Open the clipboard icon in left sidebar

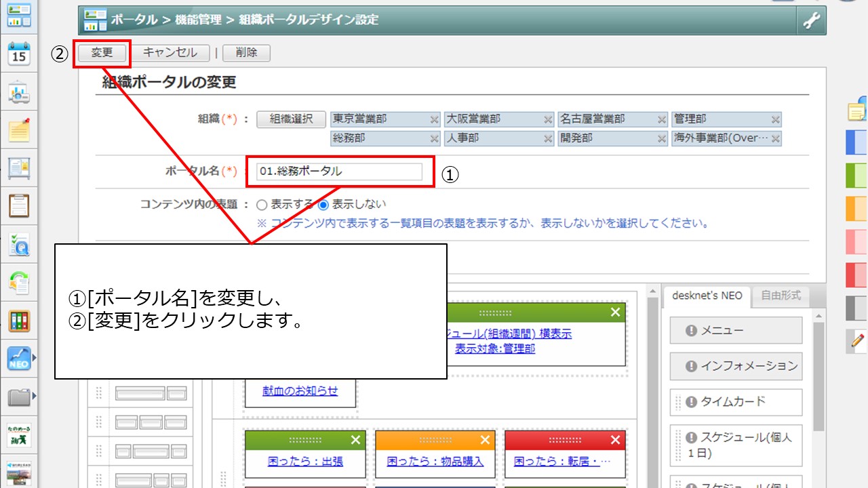19,205
